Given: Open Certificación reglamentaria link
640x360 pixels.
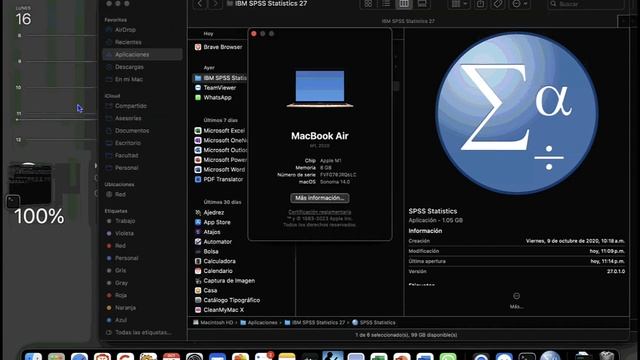Looking at the screenshot, I should click(320, 212).
